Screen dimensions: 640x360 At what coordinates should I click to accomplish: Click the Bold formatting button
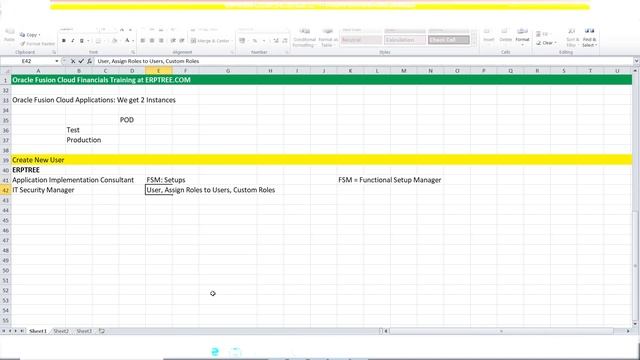pos(64,41)
